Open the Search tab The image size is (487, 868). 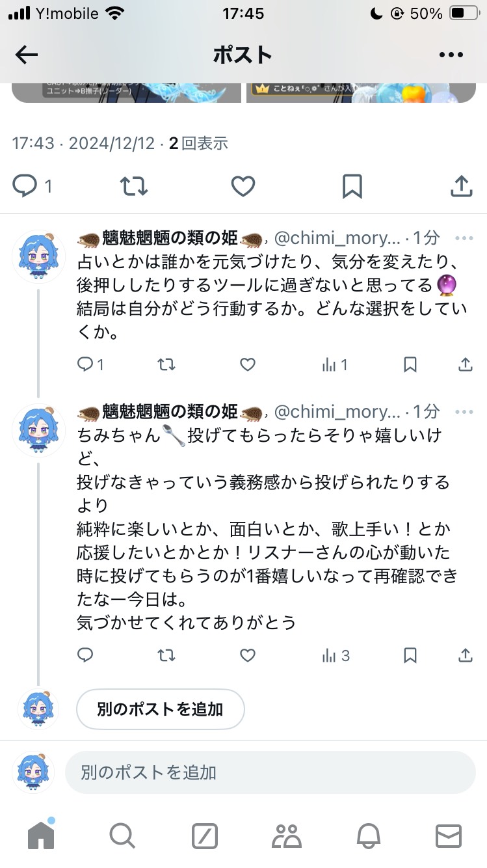pyautogui.click(x=122, y=838)
